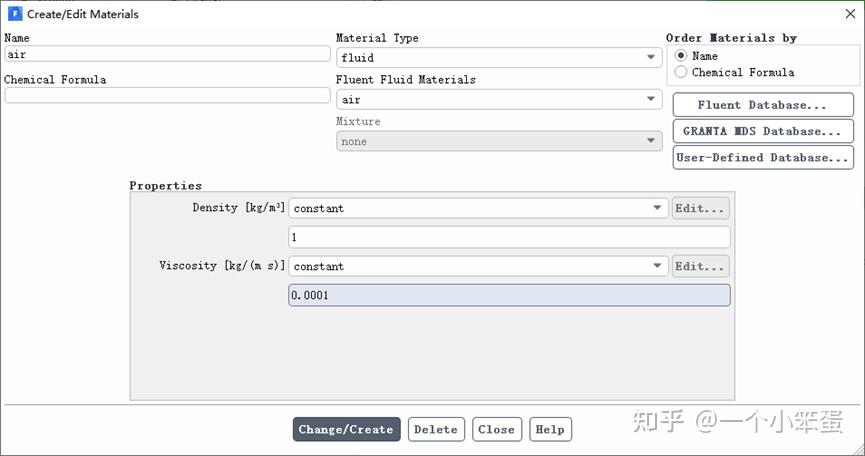
Task: Click the material Name input field
Action: coord(167,54)
